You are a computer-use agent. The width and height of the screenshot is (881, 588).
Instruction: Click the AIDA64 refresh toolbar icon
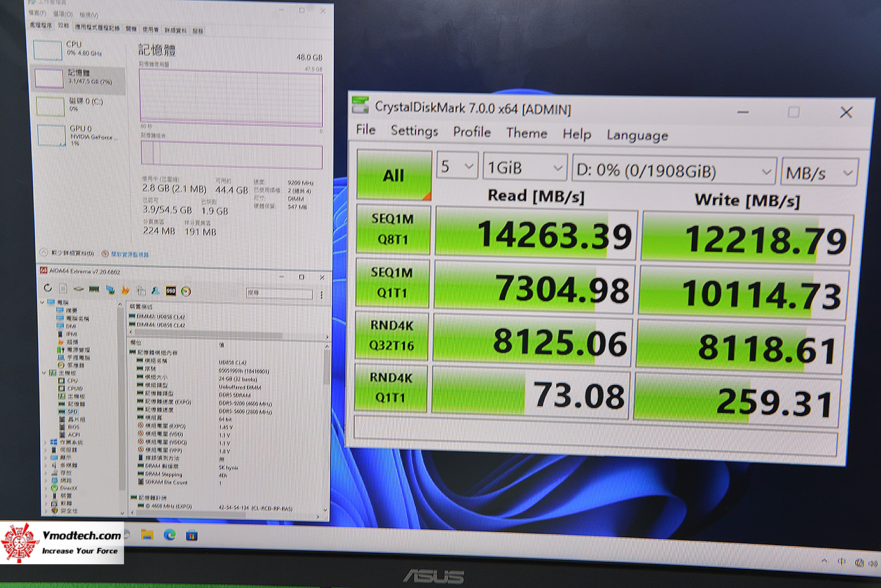(48, 288)
